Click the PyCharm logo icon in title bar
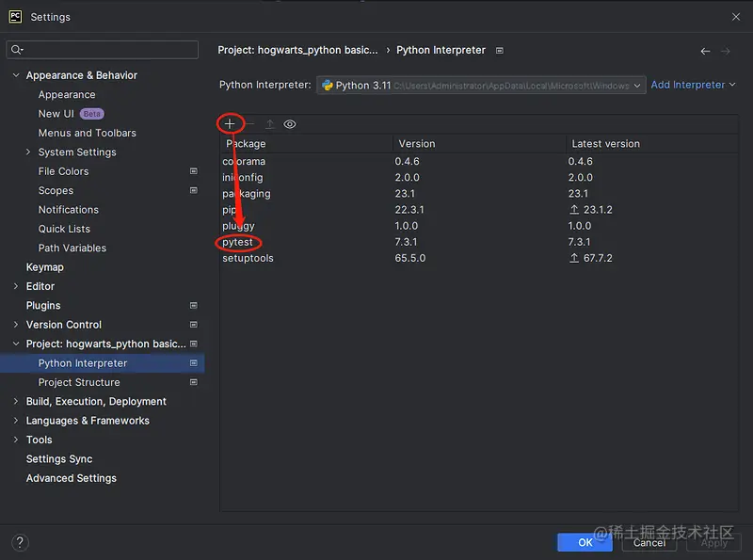 pyautogui.click(x=15, y=17)
